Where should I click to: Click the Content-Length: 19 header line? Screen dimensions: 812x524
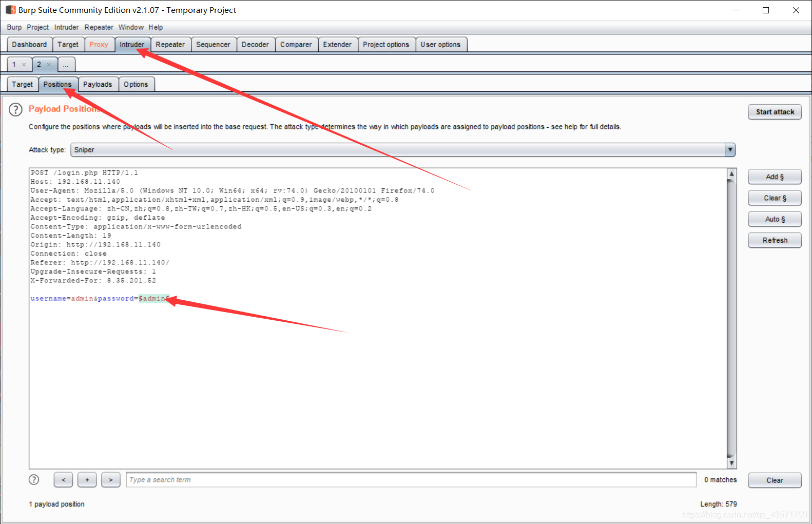tap(71, 236)
